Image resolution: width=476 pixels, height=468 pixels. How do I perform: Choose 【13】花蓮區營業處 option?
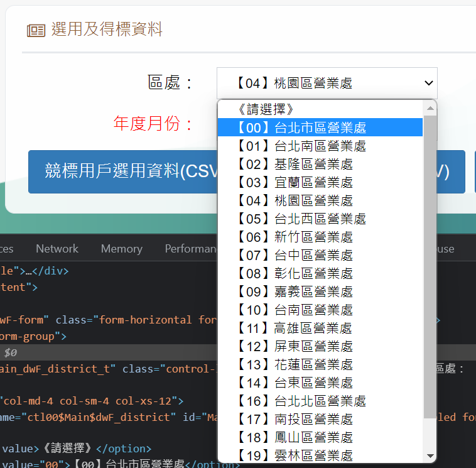tap(320, 364)
